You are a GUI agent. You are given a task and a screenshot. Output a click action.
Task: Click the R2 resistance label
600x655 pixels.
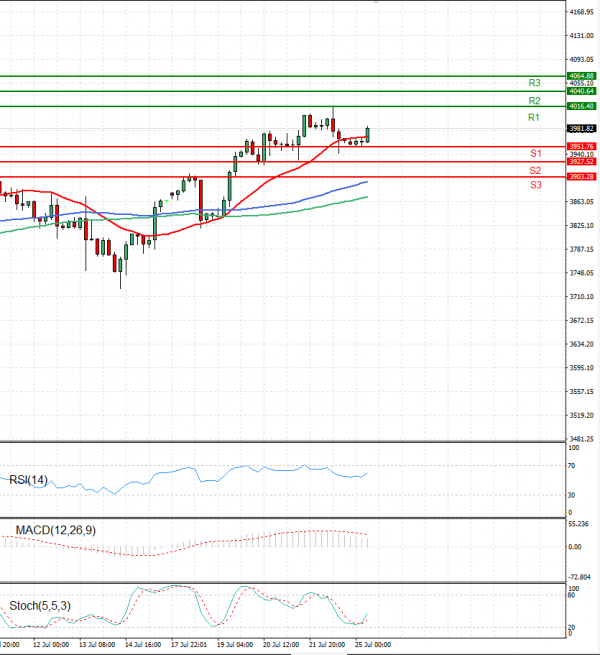[x=534, y=101]
